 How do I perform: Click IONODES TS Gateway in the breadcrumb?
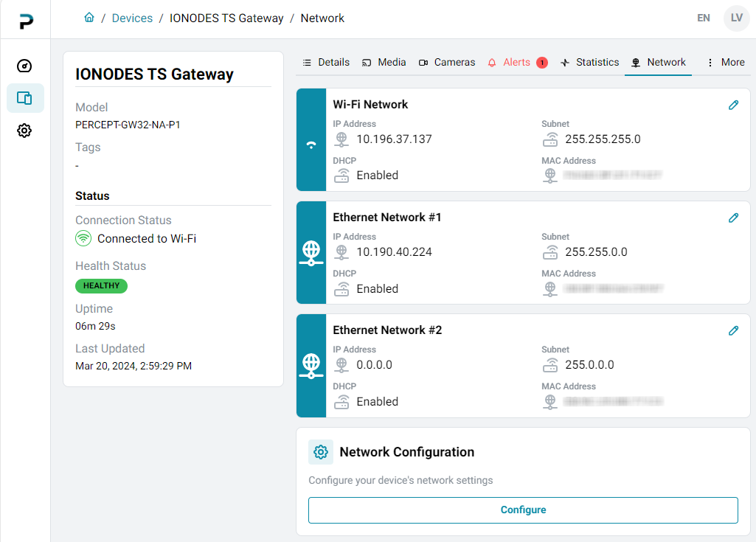coord(226,18)
